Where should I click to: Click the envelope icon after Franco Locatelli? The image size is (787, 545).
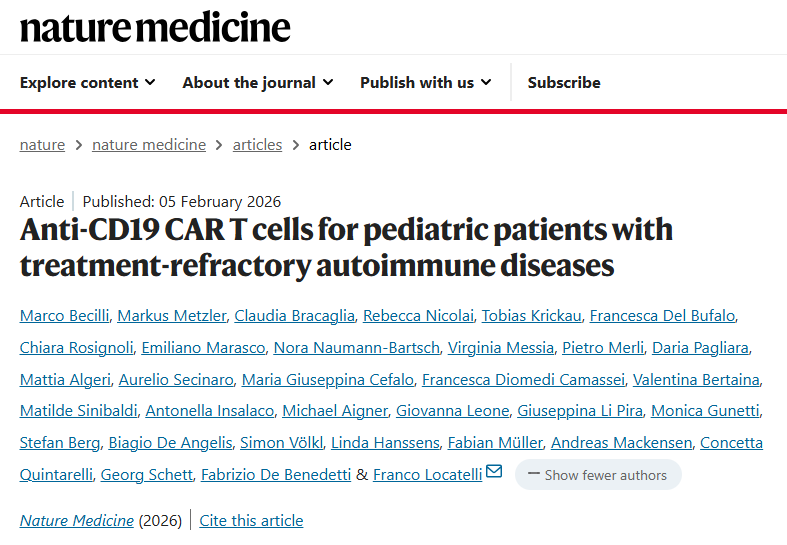point(493,473)
